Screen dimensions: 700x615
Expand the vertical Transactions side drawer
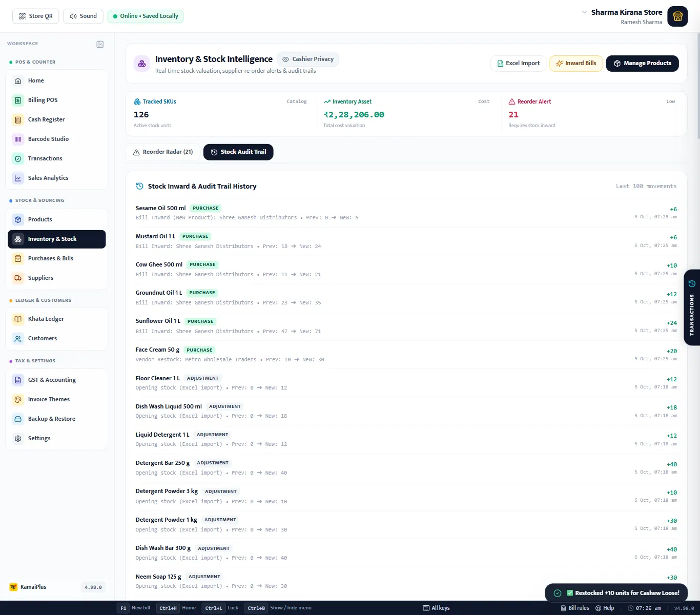692,307
